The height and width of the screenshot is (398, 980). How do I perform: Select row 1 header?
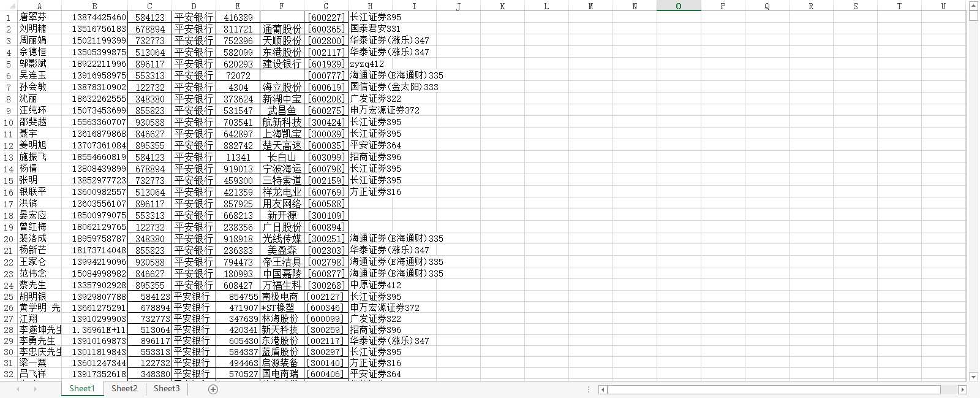click(9, 17)
